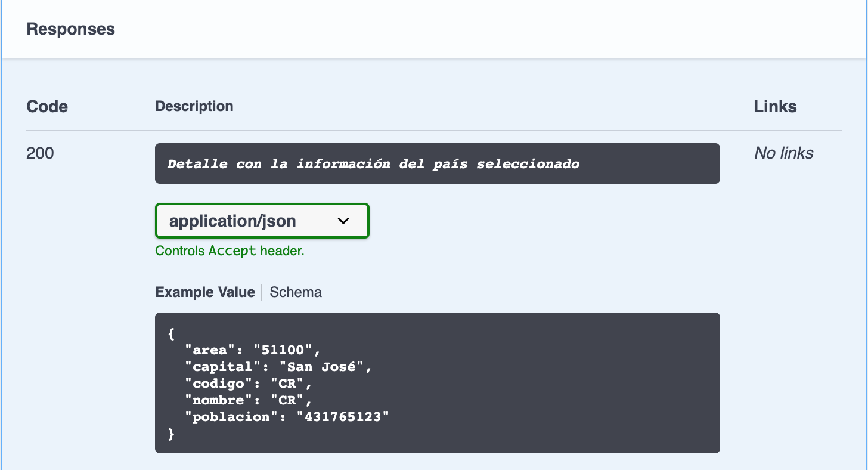Click the "codigo": "CR" line
The height and width of the screenshot is (470, 868).
pyautogui.click(x=248, y=384)
